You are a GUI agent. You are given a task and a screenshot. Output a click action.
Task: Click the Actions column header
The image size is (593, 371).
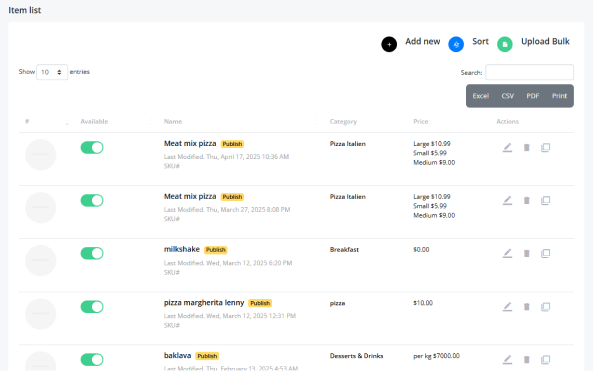[508, 121]
